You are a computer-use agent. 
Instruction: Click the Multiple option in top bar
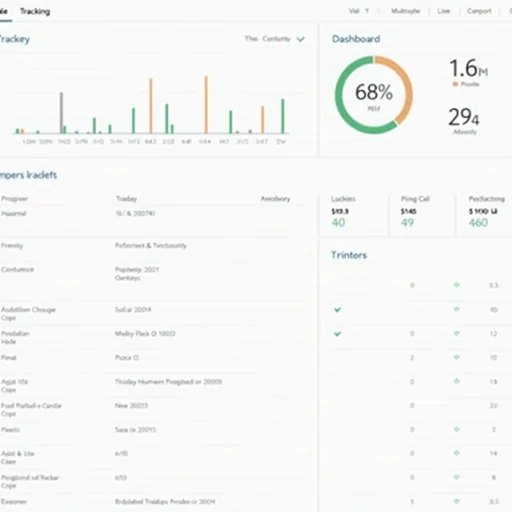[x=405, y=11]
